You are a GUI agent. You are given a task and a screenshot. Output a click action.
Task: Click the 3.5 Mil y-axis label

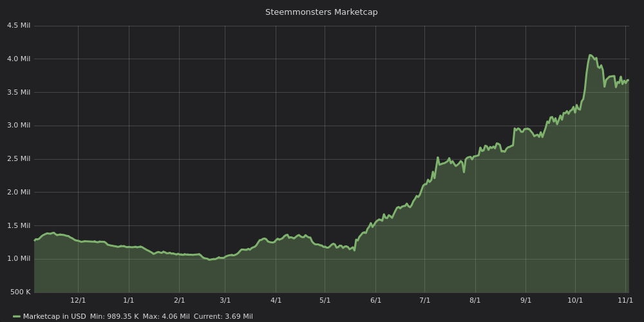click(x=19, y=92)
